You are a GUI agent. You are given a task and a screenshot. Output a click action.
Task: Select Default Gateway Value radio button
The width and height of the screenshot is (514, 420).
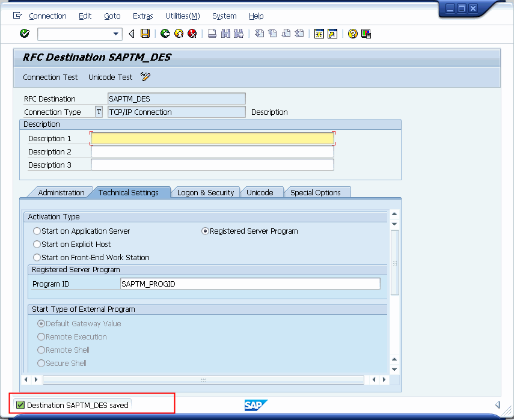tap(41, 324)
